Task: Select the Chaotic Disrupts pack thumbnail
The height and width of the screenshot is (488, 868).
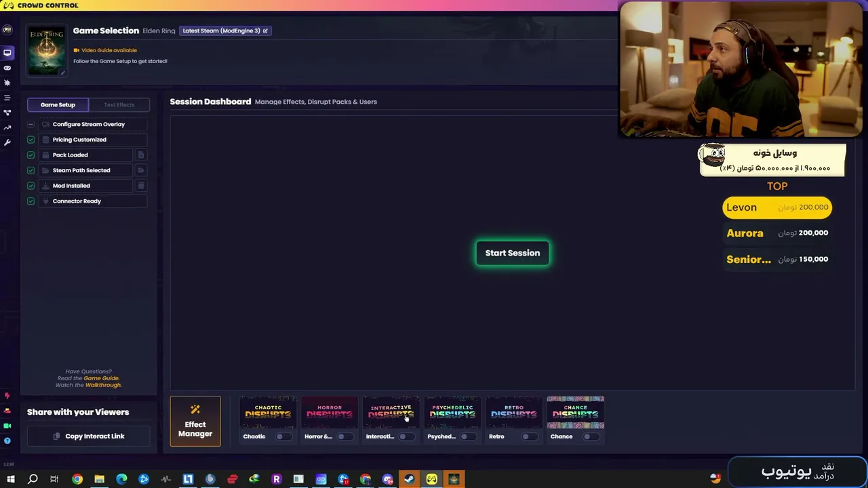Action: click(x=268, y=413)
